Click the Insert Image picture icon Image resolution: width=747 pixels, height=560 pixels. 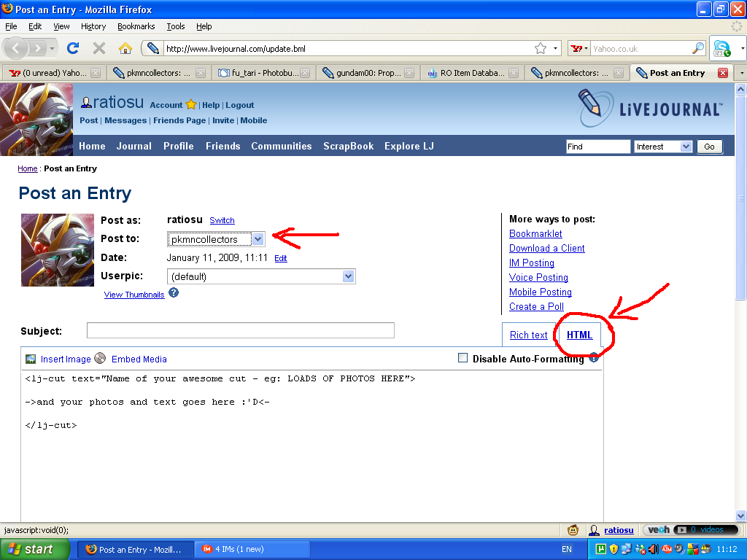click(31, 359)
